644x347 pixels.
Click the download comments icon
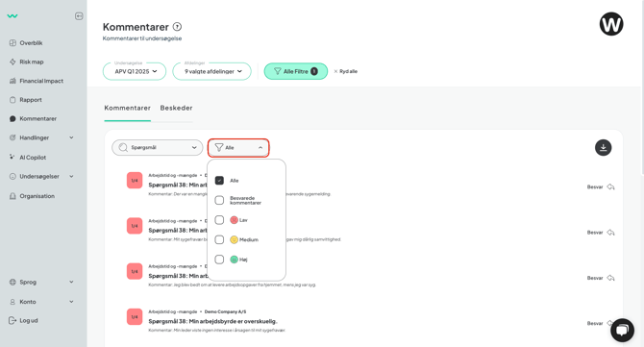pos(603,147)
